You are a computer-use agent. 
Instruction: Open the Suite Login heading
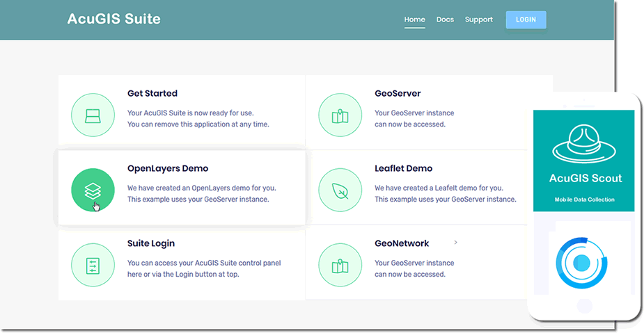[151, 243]
